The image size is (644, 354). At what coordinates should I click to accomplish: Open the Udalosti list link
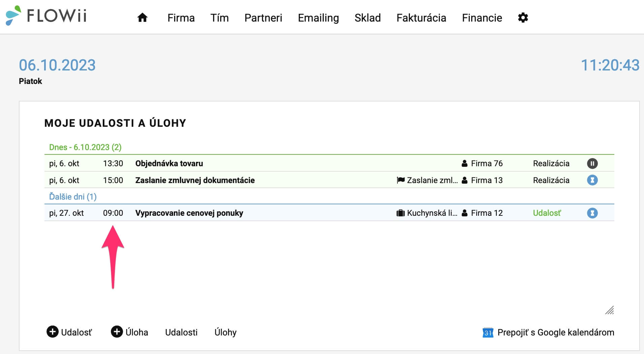click(x=181, y=332)
